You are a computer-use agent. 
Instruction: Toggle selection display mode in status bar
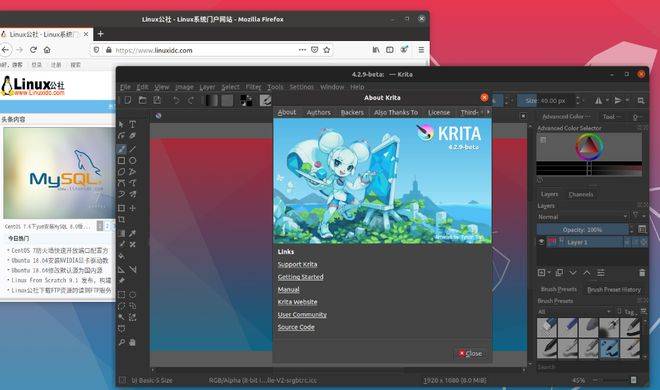pyautogui.click(x=122, y=380)
